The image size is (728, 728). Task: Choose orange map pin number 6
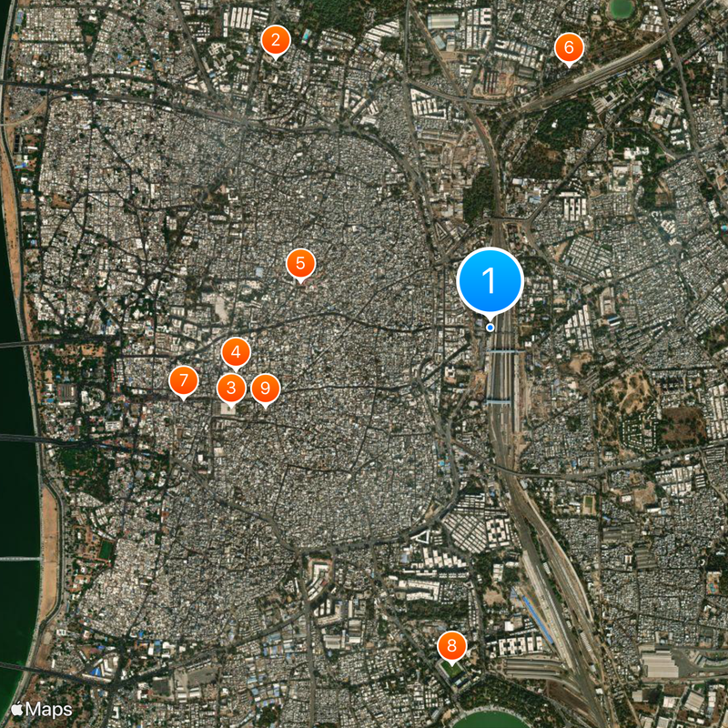pos(569,47)
